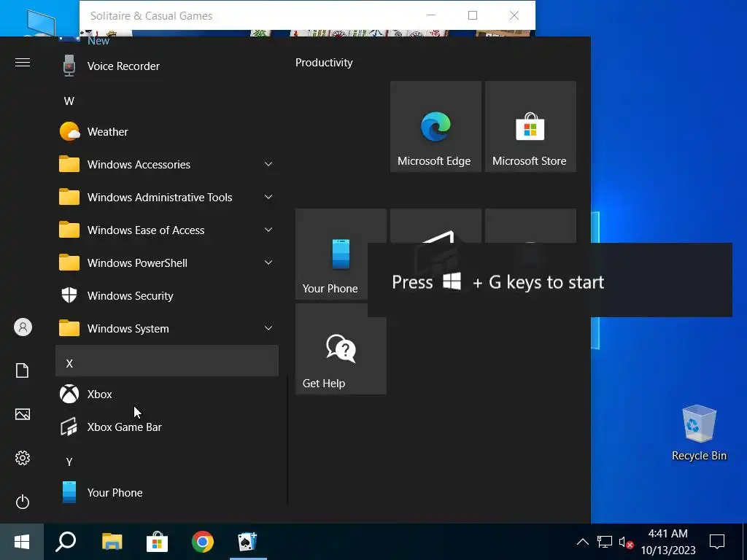This screenshot has height=560, width=747.
Task: Open Settings gear in Start sidebar
Action: point(23,458)
